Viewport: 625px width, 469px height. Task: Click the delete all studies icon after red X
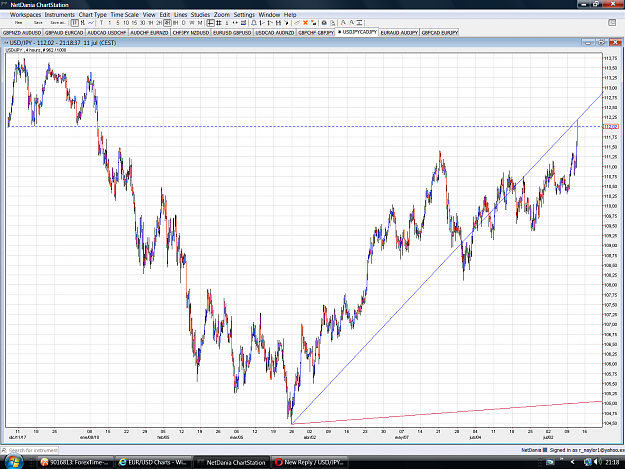point(314,23)
